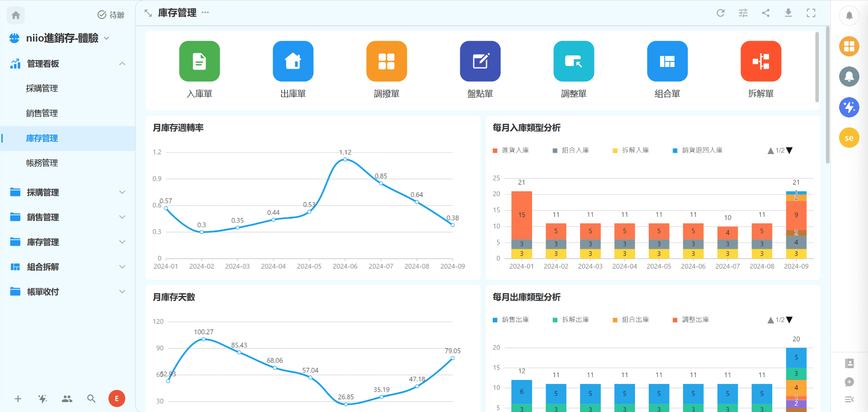This screenshot has height=412, width=868.
Task: Click the refresh icon in header
Action: point(721,13)
